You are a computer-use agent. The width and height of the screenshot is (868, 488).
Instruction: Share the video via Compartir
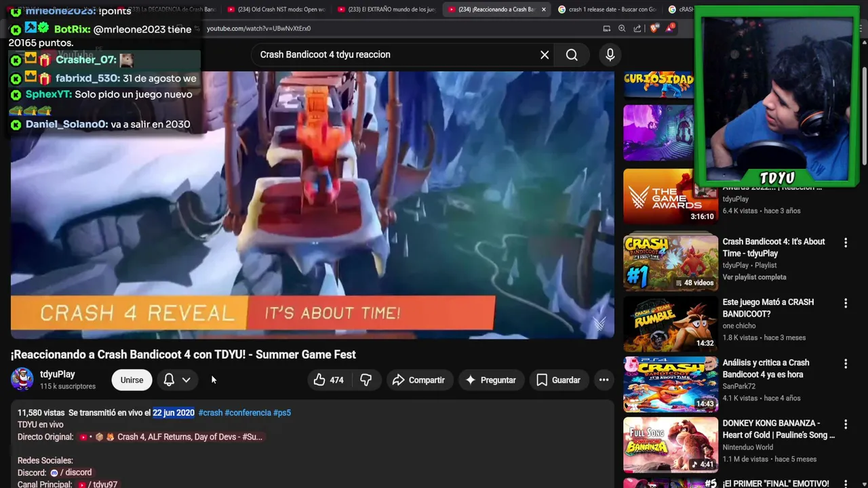click(419, 380)
